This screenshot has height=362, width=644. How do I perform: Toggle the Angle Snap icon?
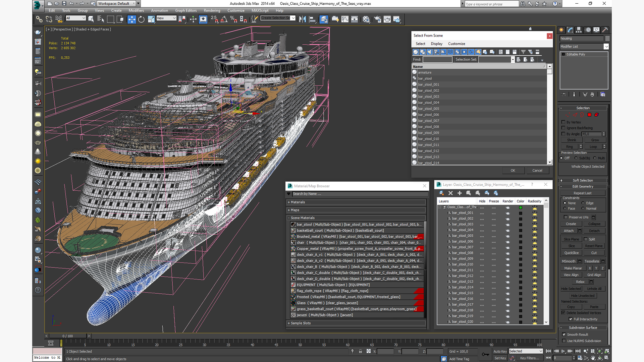[224, 19]
